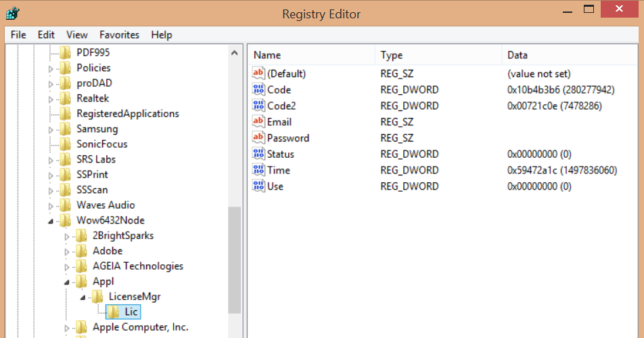
Task: Open the Help menu
Action: coord(162,35)
